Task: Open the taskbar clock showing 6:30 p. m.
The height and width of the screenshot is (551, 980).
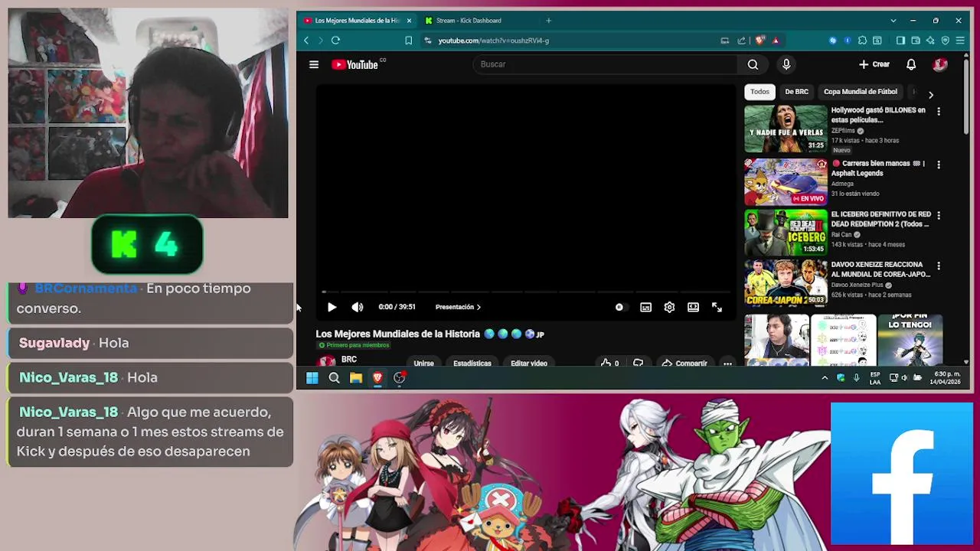Action: point(947,377)
